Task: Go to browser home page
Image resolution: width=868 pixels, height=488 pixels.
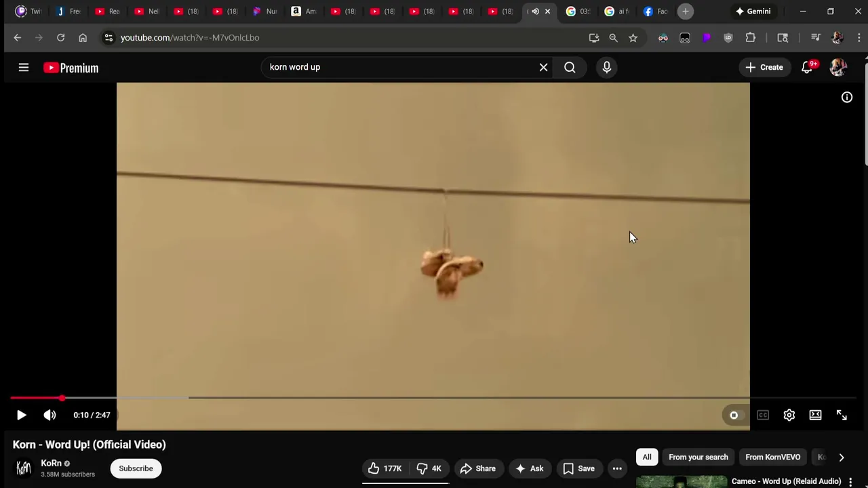Action: (x=83, y=38)
